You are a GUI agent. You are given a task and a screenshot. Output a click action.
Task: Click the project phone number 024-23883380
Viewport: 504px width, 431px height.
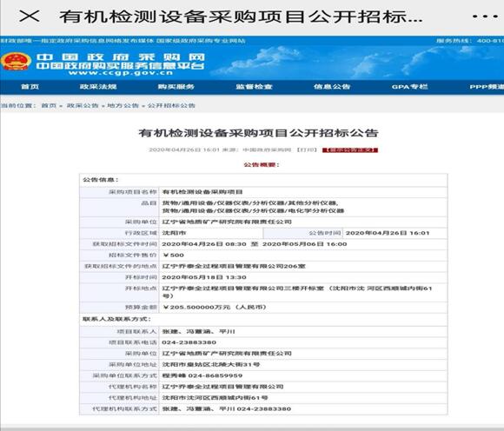click(x=189, y=342)
